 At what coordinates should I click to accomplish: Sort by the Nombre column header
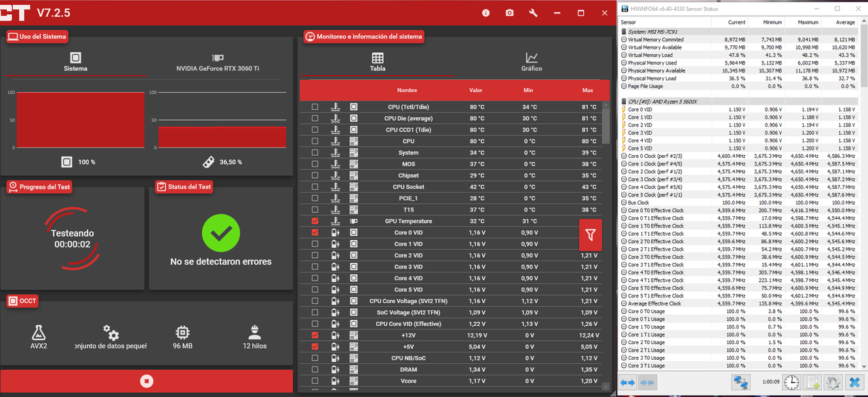407,90
